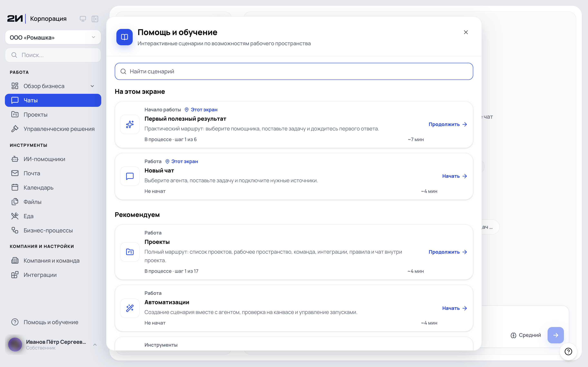
Task: Click the magic wand icon for Автоматизации
Action: [x=130, y=308]
